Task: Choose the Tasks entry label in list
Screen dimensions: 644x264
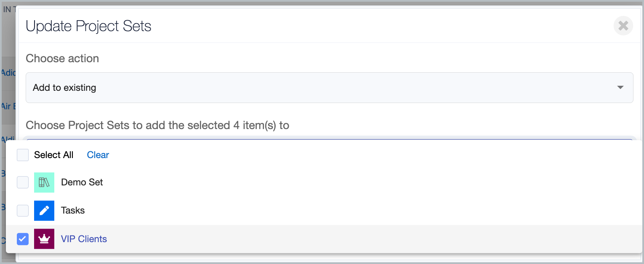Action: pos(73,211)
